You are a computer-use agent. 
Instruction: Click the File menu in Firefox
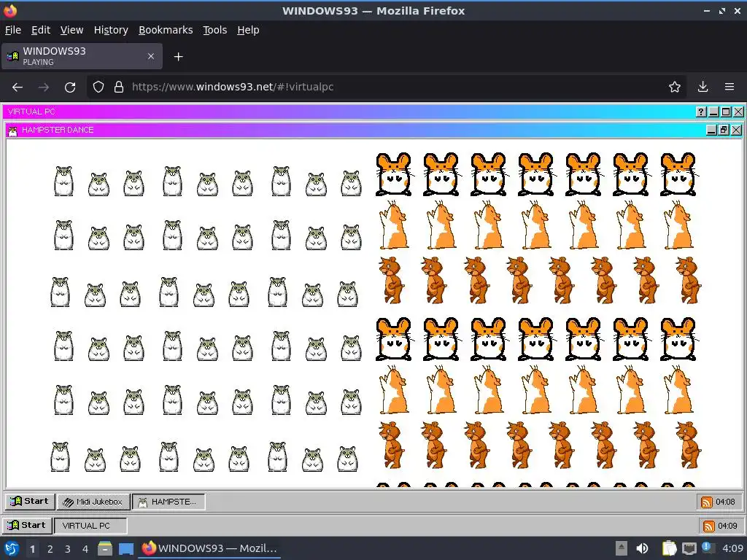coord(13,30)
